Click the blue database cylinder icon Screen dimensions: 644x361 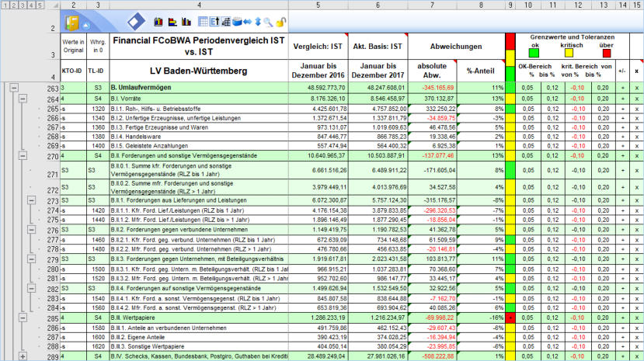(237, 22)
